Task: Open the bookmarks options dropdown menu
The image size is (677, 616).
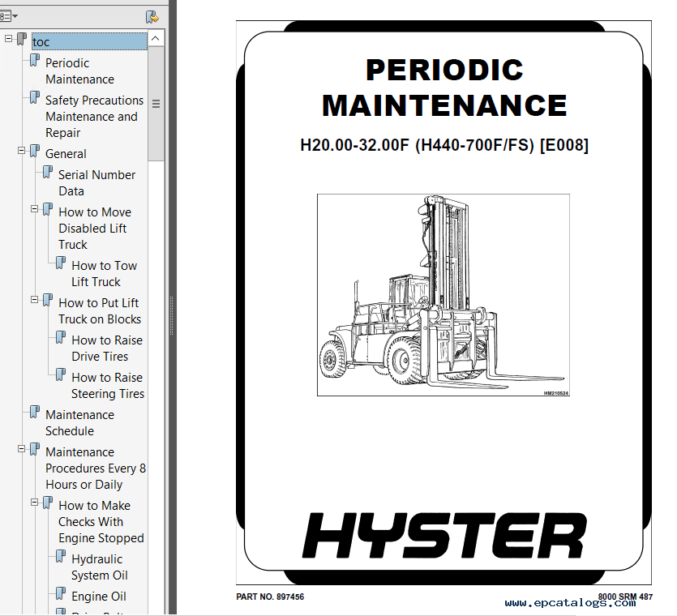Action: pyautogui.click(x=9, y=16)
